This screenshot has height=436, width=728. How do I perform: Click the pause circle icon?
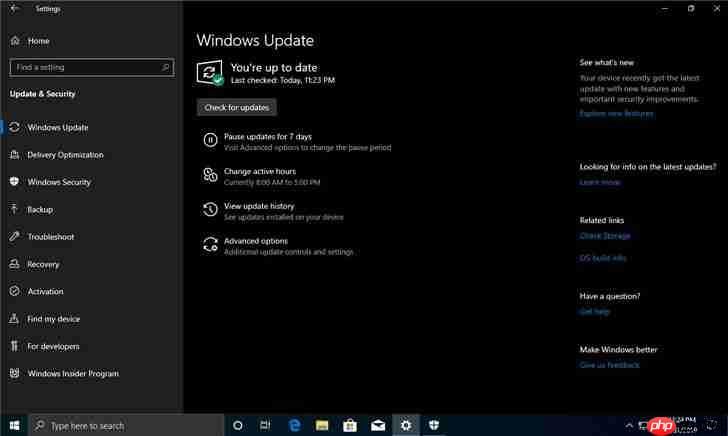[210, 140]
